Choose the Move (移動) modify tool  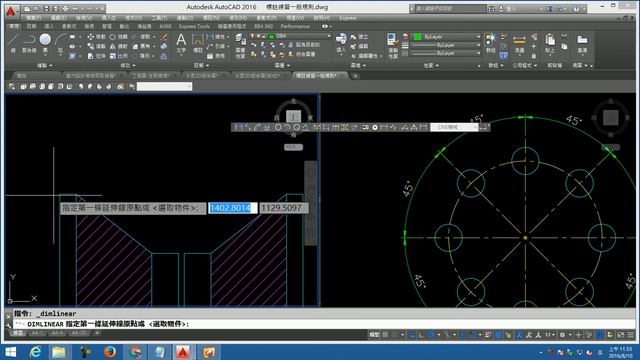click(x=97, y=37)
